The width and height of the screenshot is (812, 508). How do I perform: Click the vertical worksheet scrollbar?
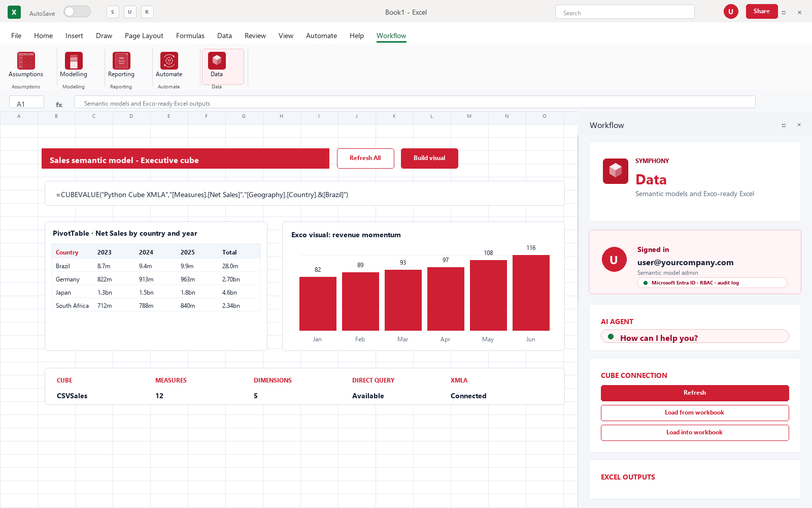tap(578, 219)
